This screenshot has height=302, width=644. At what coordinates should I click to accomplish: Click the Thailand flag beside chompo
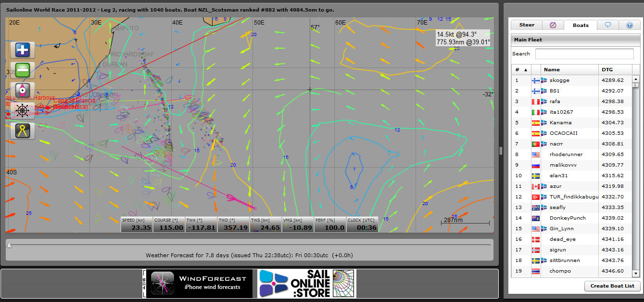[x=536, y=271]
